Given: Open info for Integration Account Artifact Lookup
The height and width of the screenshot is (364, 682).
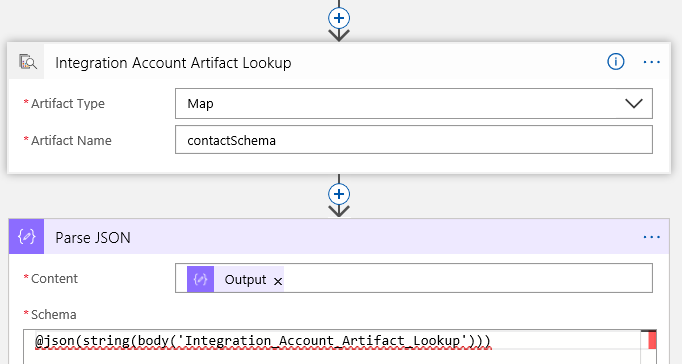Looking at the screenshot, I should click(615, 62).
